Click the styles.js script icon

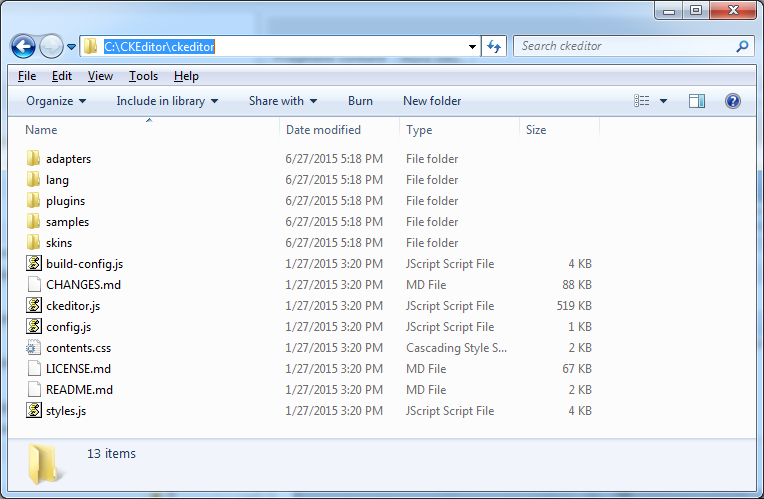click(x=34, y=410)
